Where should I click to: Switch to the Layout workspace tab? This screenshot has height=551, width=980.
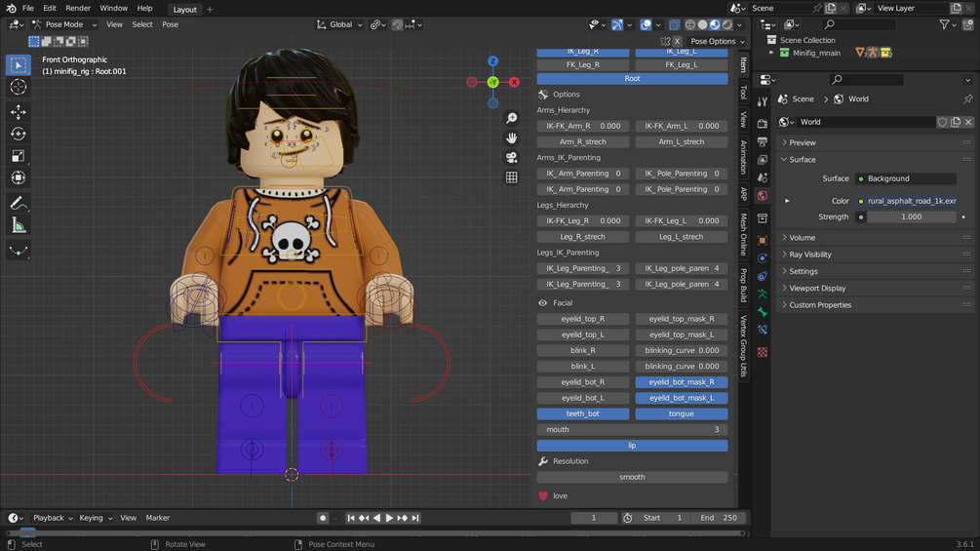click(x=184, y=10)
